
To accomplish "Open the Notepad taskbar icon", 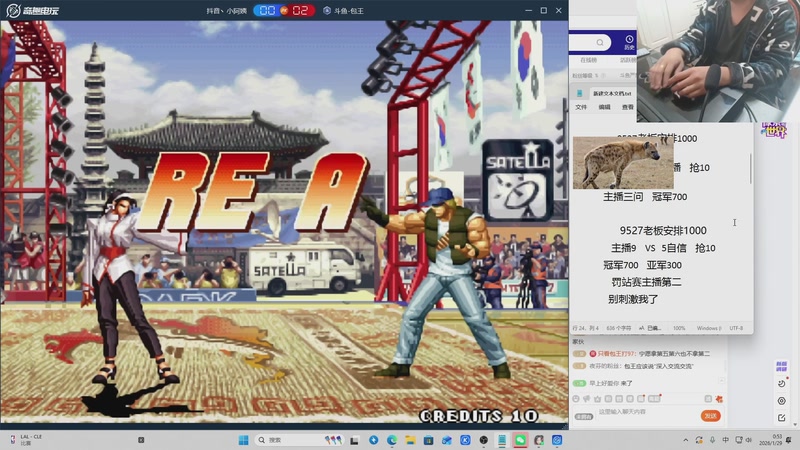I will point(502,440).
